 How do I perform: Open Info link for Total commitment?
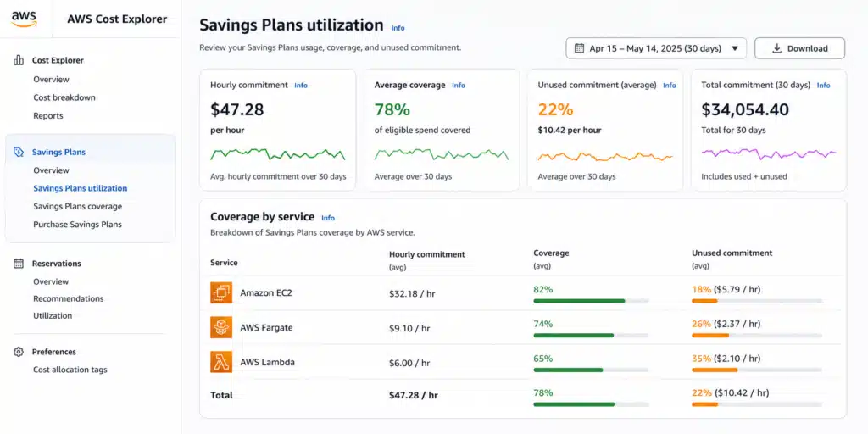[823, 86]
